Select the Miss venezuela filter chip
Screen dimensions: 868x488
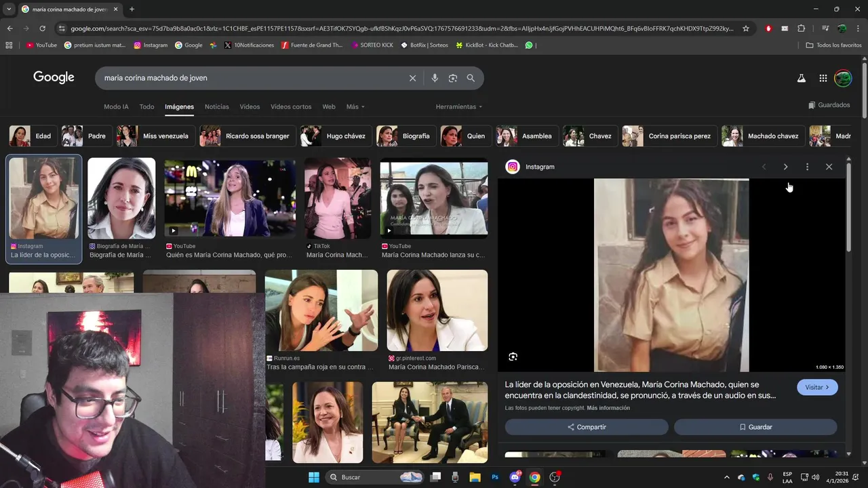[155, 136]
